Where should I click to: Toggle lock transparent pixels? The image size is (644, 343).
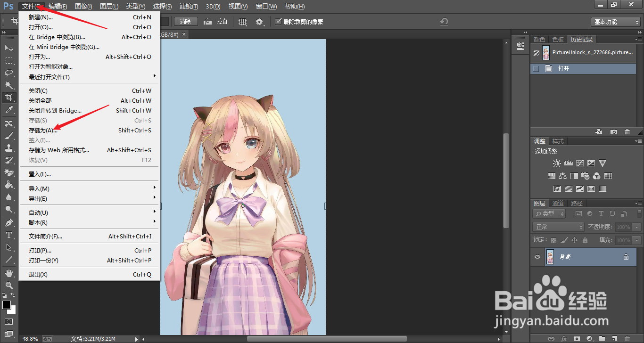(x=554, y=240)
